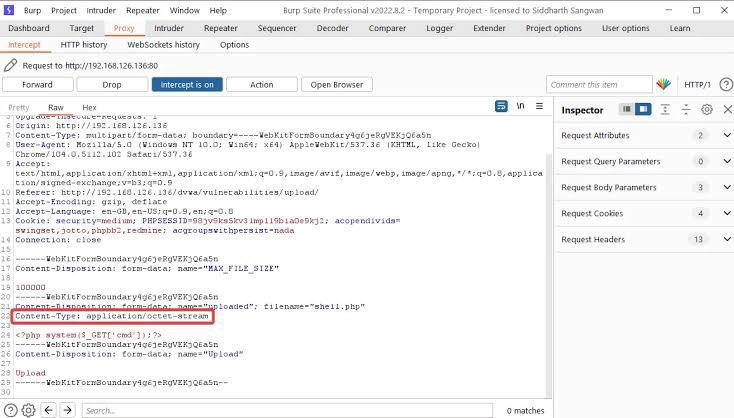Open the Intruder menu in menu bar
The image size is (734, 418).
(101, 10)
